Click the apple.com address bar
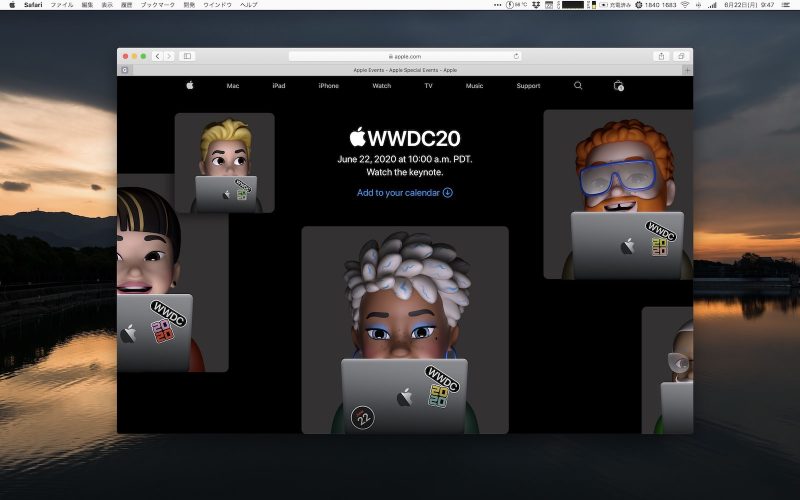This screenshot has width=800, height=500. 405,56
